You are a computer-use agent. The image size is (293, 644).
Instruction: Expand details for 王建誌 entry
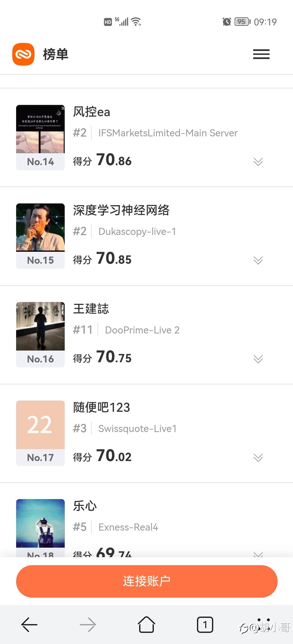click(258, 359)
